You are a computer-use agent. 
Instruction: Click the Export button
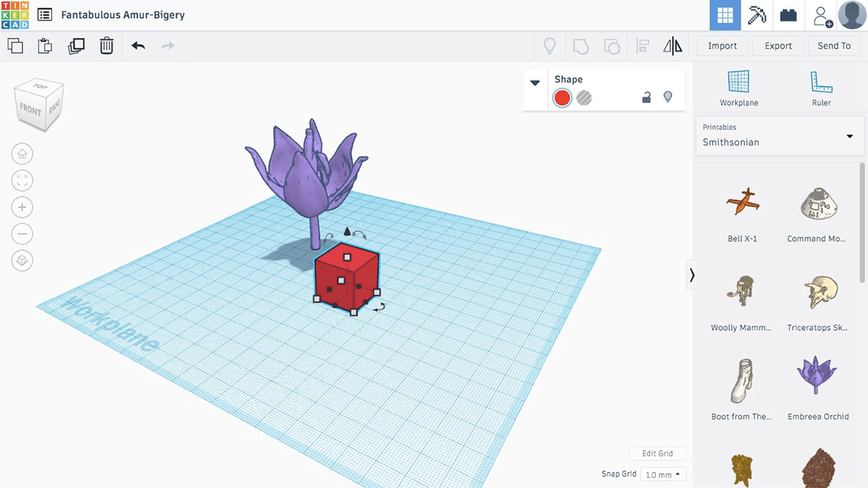coord(778,46)
